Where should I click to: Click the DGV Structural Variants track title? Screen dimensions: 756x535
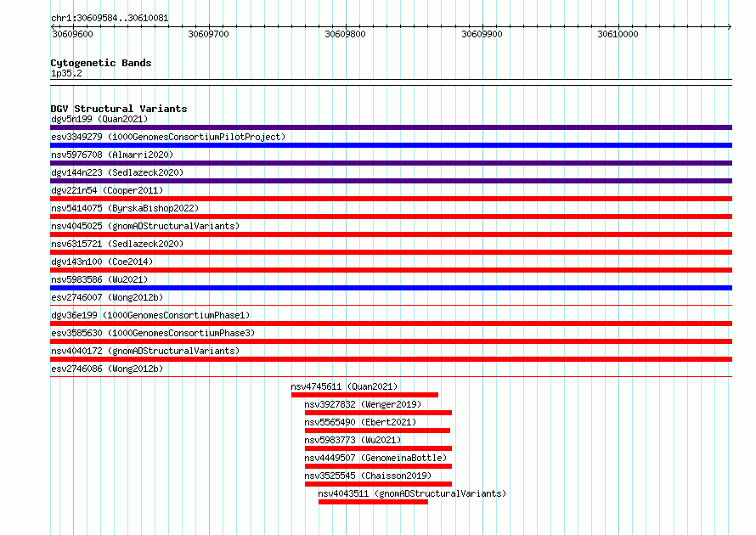click(x=119, y=109)
